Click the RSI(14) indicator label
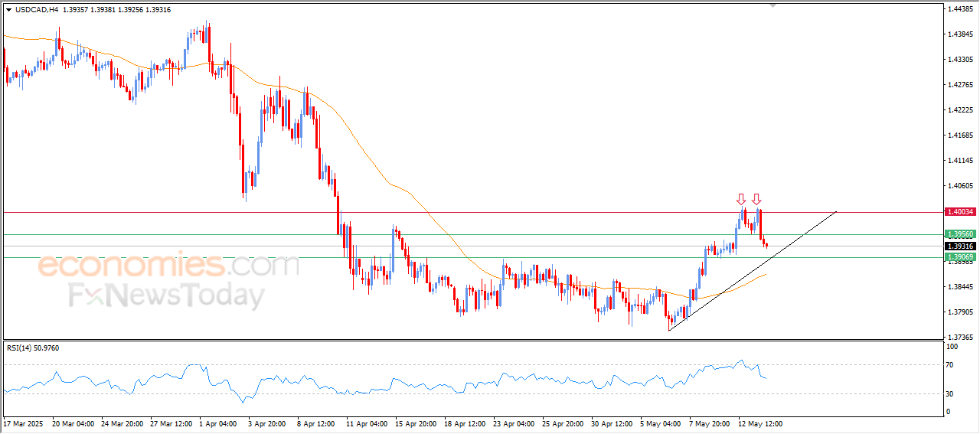Image resolution: width=980 pixels, height=434 pixels. [33, 348]
